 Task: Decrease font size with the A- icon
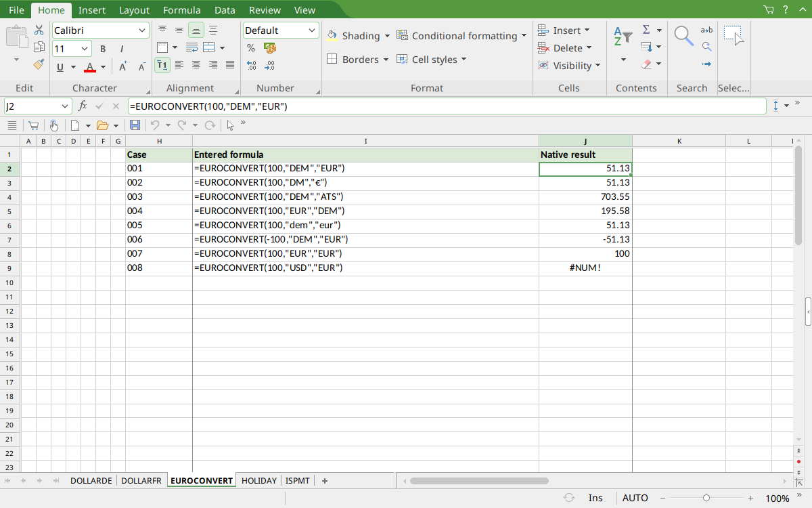tap(141, 66)
